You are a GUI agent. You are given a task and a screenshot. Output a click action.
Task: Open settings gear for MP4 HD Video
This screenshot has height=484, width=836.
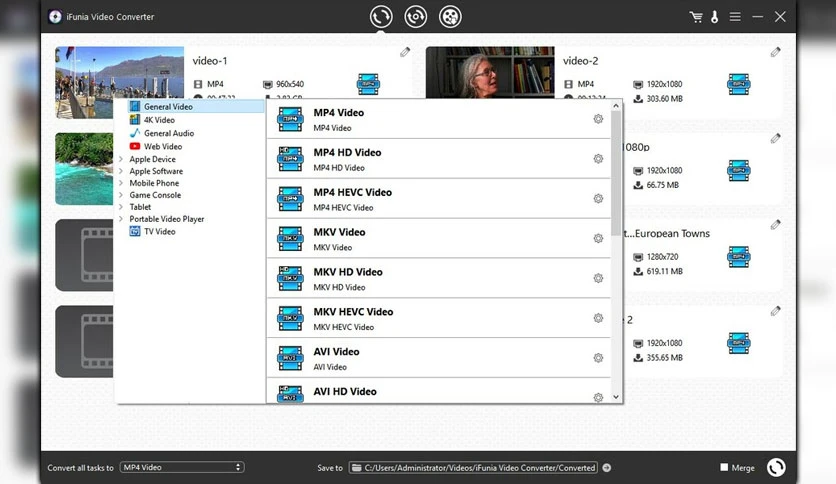[x=598, y=159]
